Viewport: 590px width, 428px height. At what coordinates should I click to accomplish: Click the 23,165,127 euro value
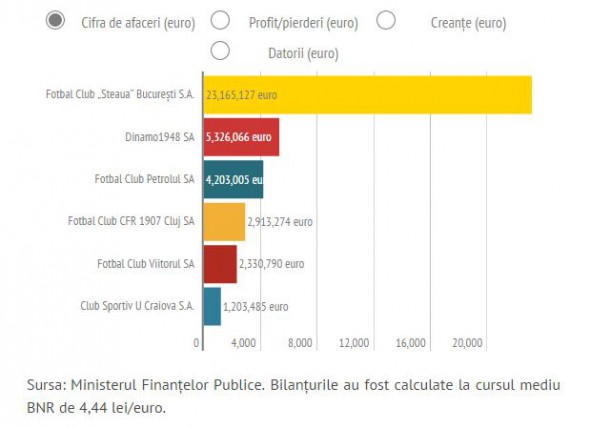241,95
